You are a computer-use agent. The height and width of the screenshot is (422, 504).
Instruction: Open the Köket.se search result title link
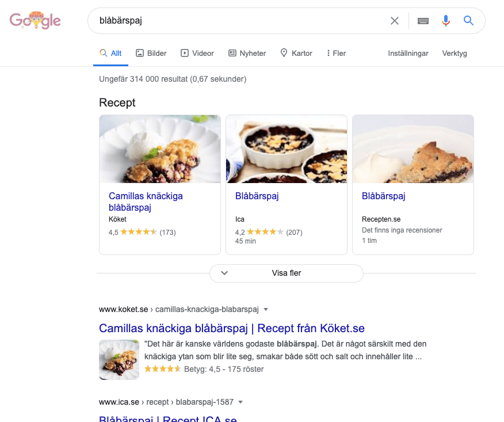pyautogui.click(x=232, y=328)
